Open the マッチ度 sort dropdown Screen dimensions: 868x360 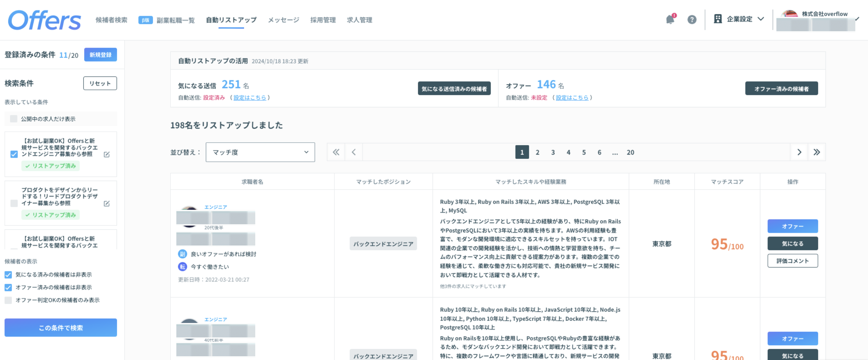(x=260, y=152)
